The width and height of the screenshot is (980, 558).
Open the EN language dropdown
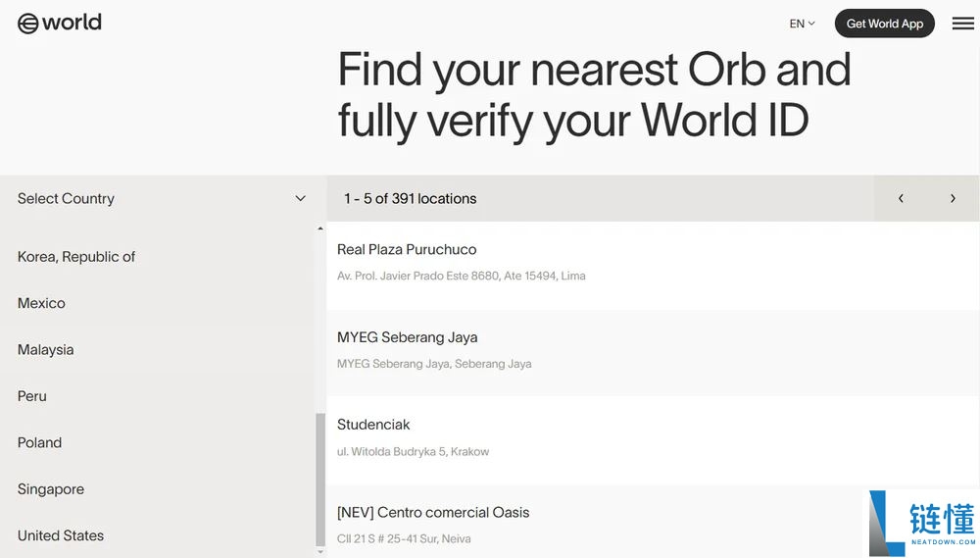[x=802, y=24]
